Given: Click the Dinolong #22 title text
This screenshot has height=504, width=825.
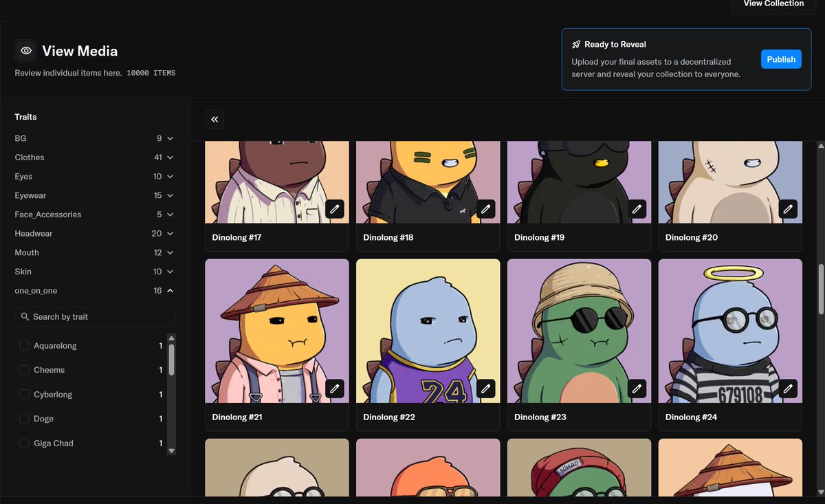Looking at the screenshot, I should [389, 417].
